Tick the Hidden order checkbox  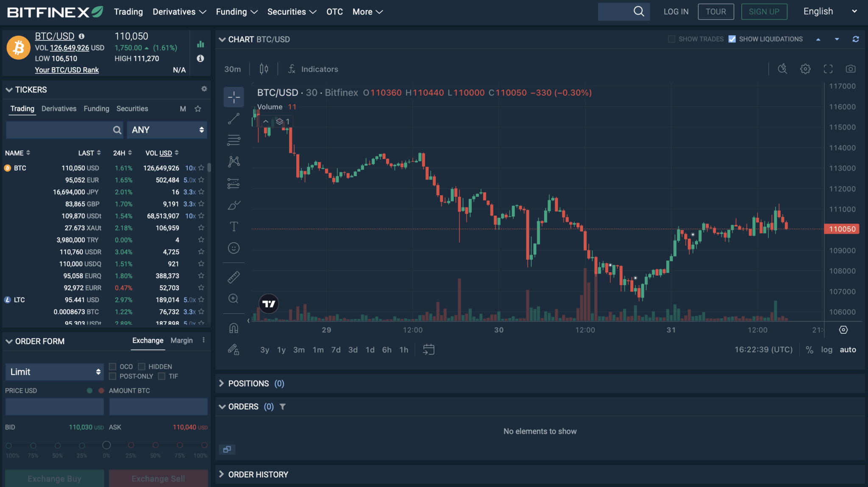[142, 367]
